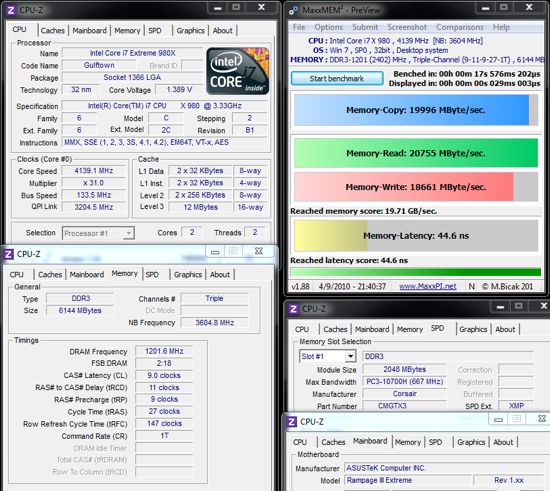Open MaxxMEM Help menu

click(x=501, y=27)
